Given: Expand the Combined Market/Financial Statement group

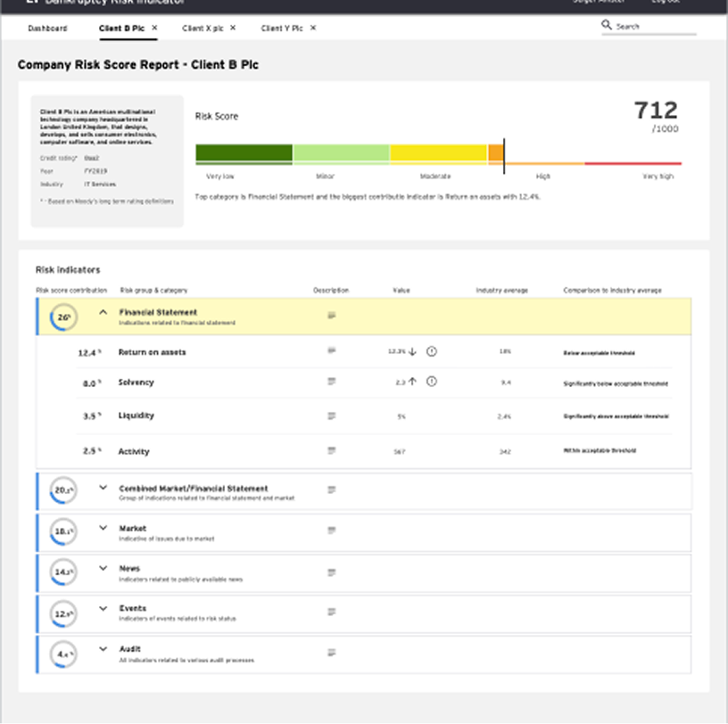Looking at the screenshot, I should click(103, 488).
